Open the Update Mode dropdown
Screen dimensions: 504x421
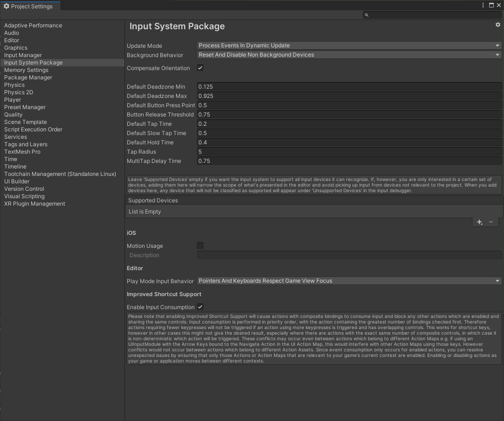coord(348,45)
